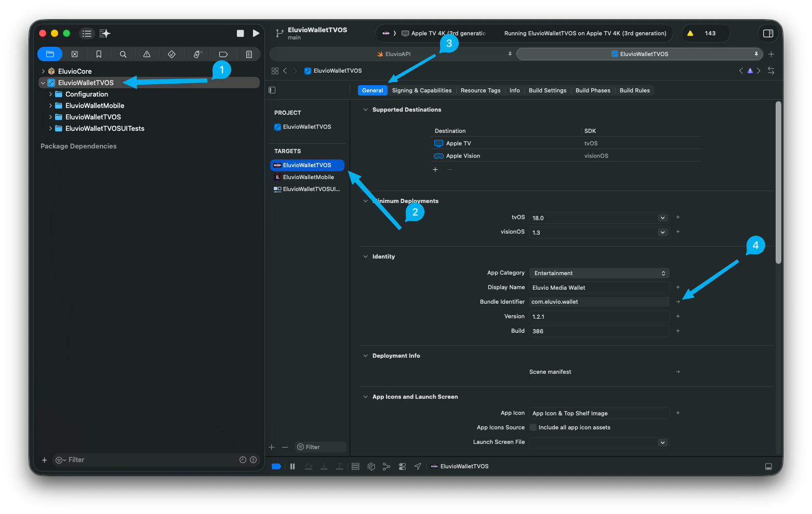The image size is (812, 514).
Task: Select the EluvioWalletMobile target
Action: 308,177
